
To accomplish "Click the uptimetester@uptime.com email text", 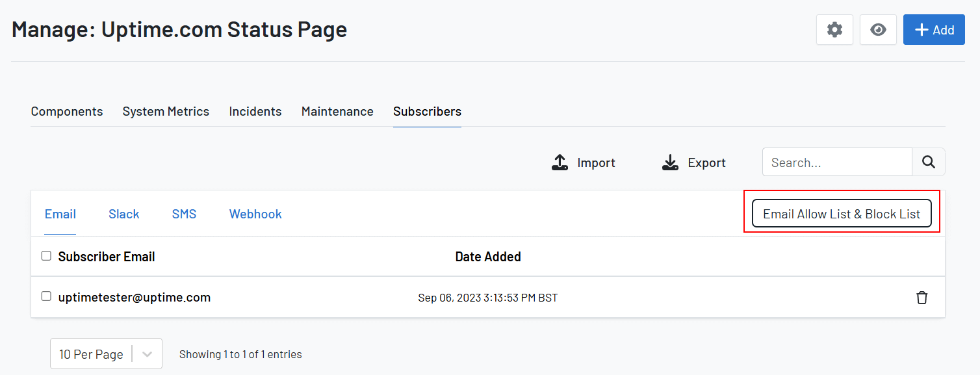I will click(135, 297).
